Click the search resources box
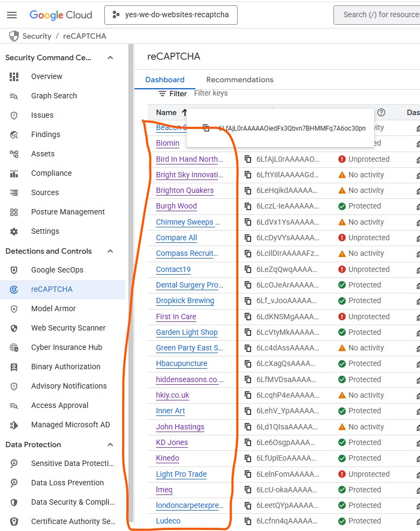The image size is (420, 531). point(379,15)
